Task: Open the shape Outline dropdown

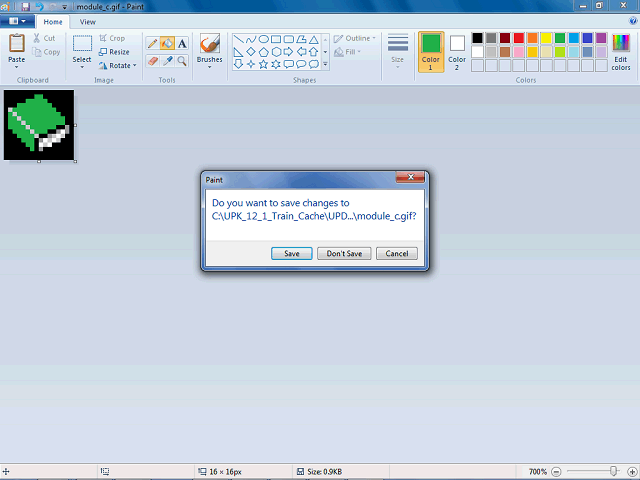Action: click(354, 38)
